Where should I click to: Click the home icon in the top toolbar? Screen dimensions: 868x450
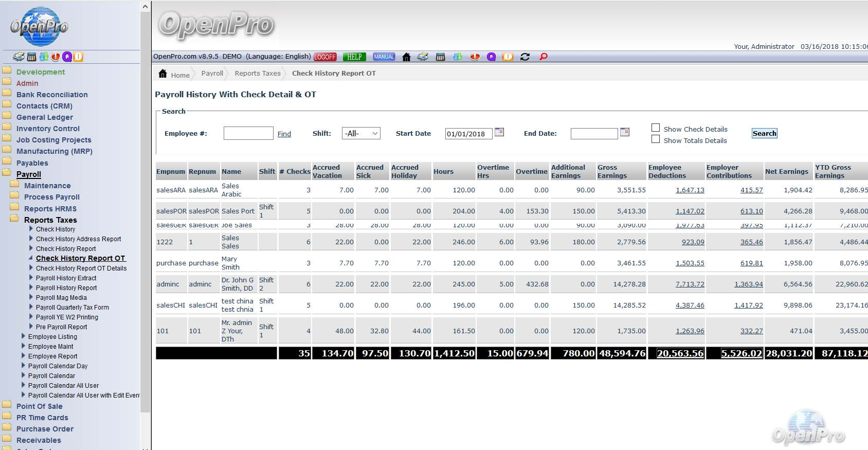click(x=406, y=57)
